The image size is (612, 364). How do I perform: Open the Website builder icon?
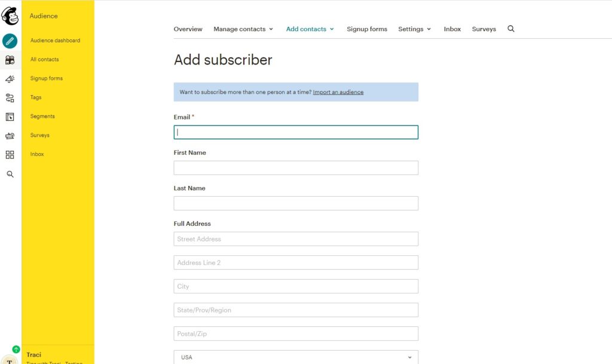pyautogui.click(x=10, y=117)
